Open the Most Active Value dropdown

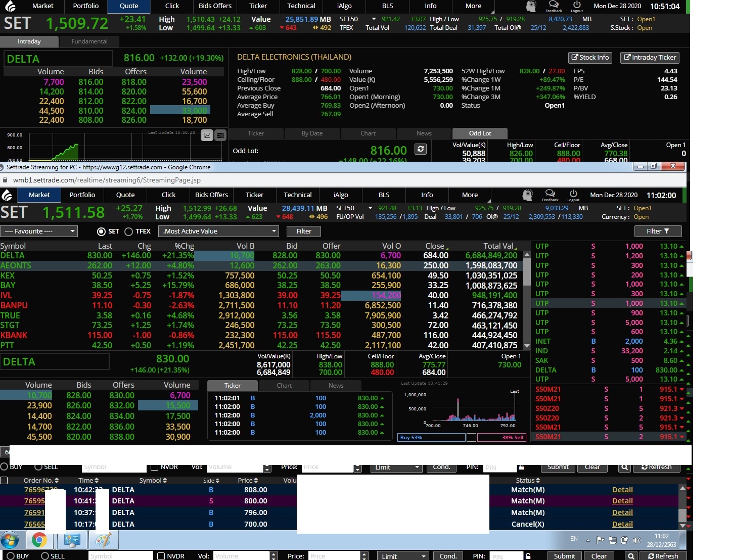(218, 231)
